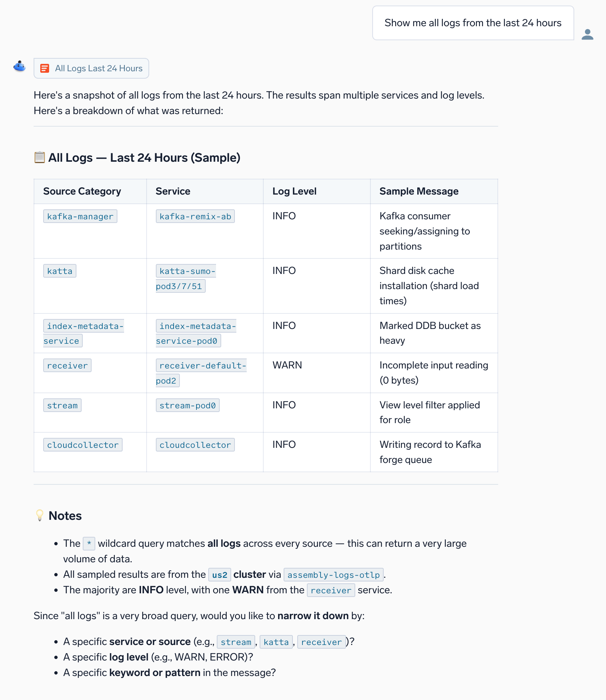Click the Source Category column header
The height and width of the screenshot is (700, 606).
82,191
